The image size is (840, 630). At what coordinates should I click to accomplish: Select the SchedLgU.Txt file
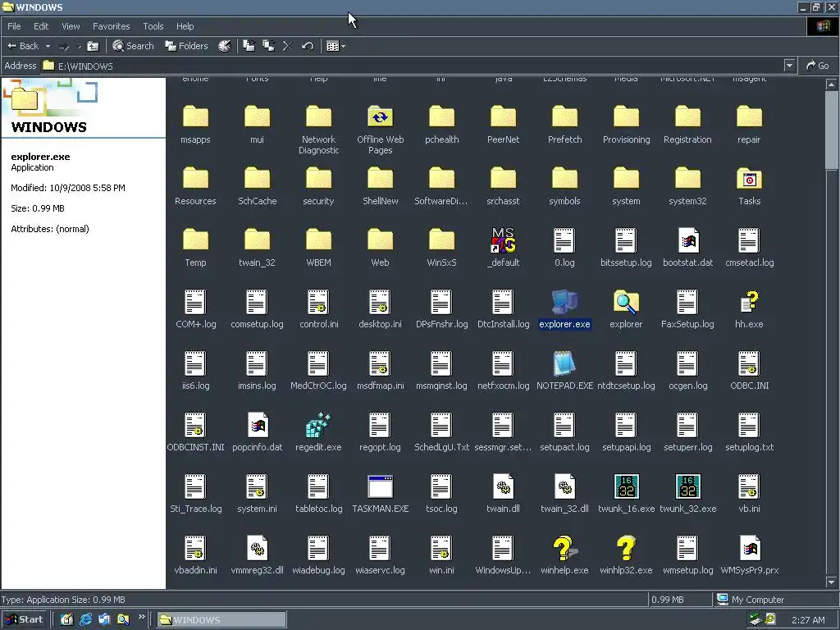(441, 433)
